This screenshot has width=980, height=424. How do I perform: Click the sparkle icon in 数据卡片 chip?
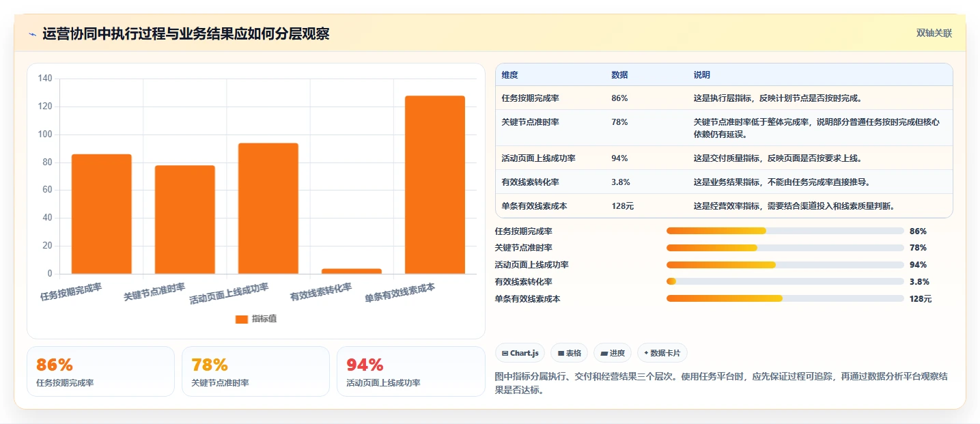[646, 353]
